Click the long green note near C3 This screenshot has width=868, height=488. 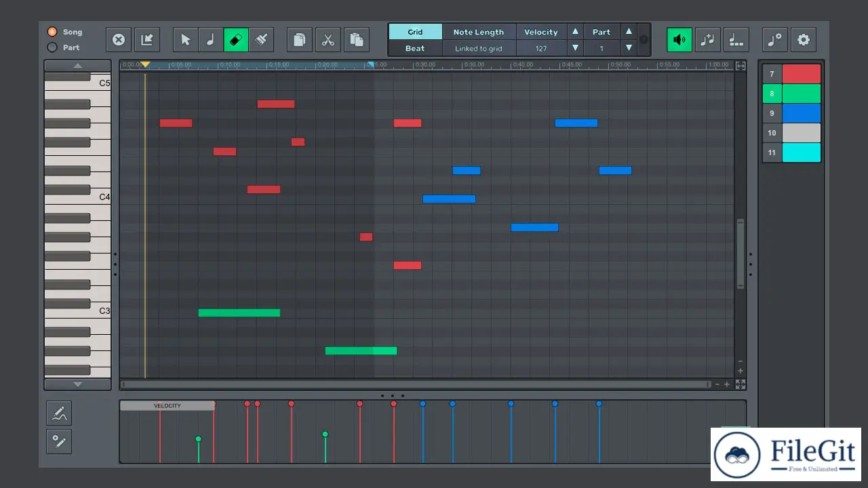point(239,313)
